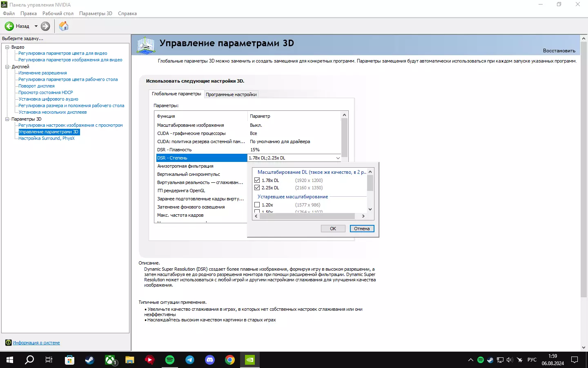Open Telegram from the taskbar
Screen dimensions: 588x368
pos(190,360)
